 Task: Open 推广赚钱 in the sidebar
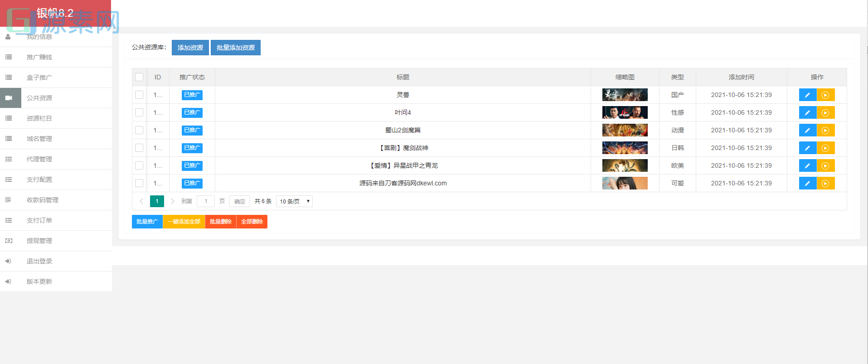pyautogui.click(x=39, y=57)
